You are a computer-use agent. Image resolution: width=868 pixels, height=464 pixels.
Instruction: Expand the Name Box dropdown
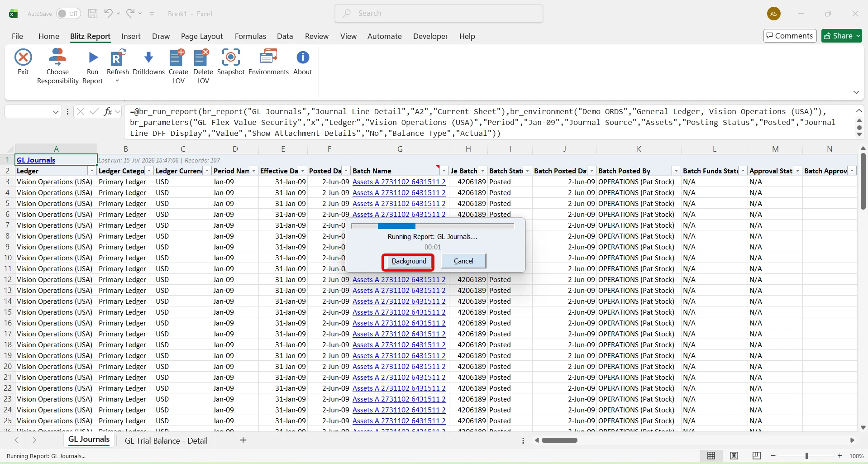pos(56,112)
